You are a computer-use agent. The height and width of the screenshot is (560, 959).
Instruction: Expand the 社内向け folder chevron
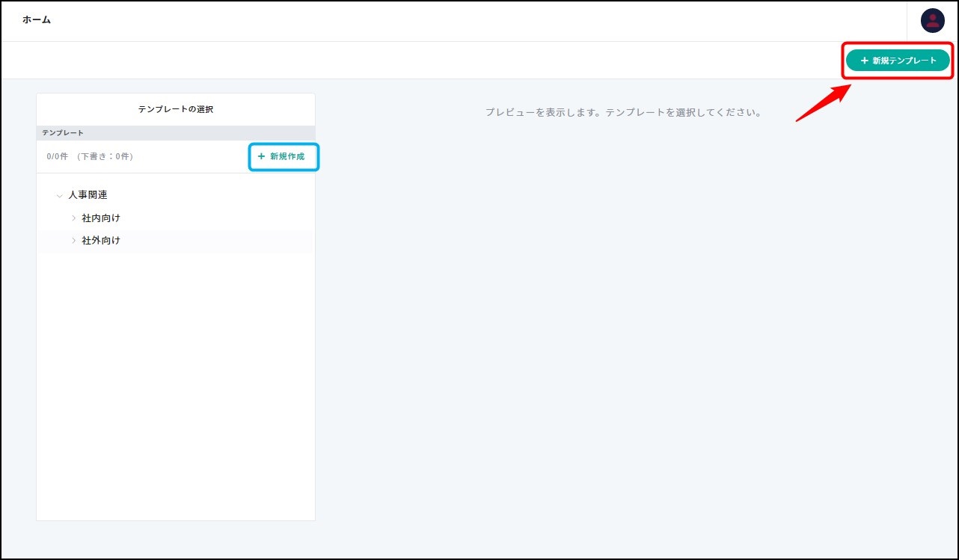click(73, 218)
